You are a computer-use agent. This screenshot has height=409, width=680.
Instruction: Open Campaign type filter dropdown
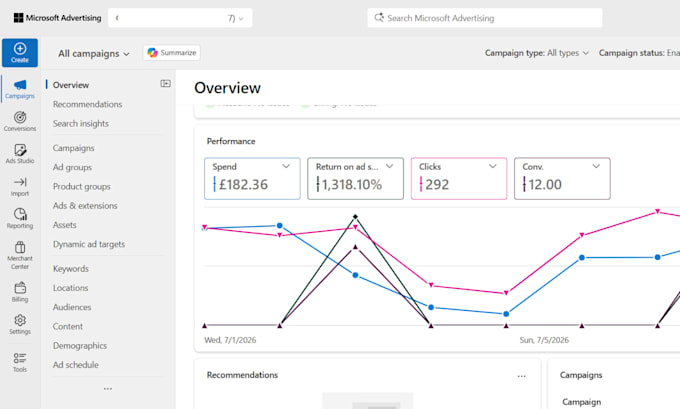tap(536, 53)
